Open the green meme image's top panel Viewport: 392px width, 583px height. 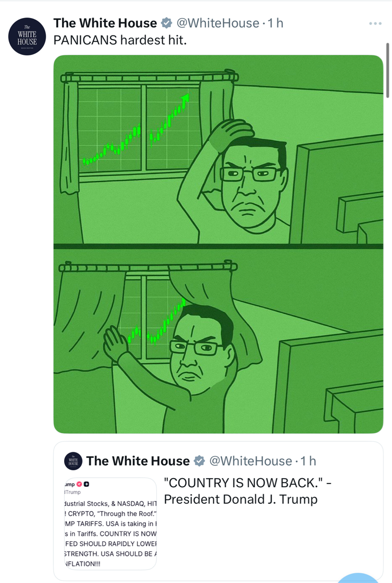(x=218, y=149)
